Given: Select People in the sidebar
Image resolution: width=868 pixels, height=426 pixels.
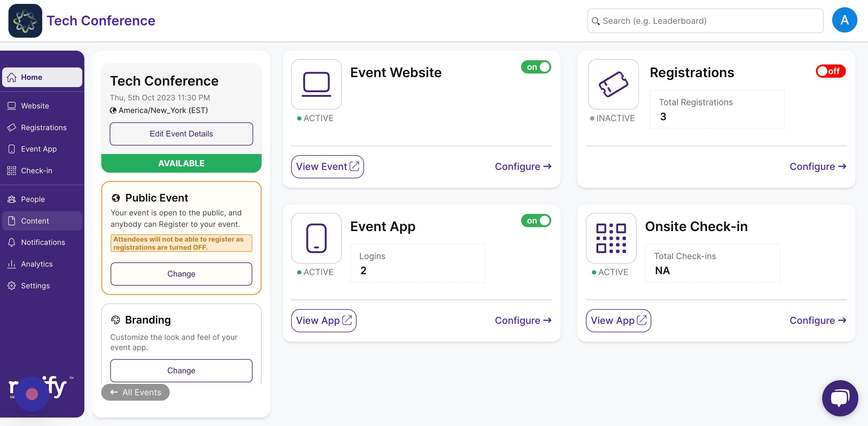Looking at the screenshot, I should tap(33, 199).
